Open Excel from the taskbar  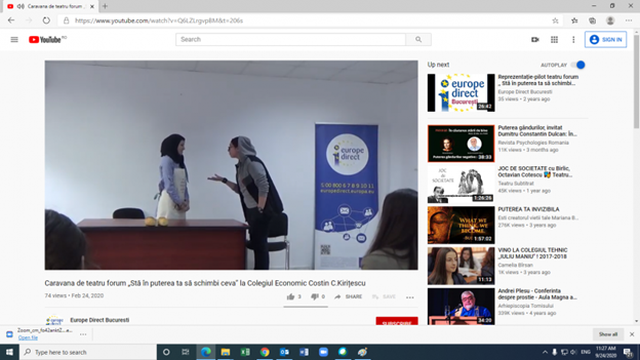click(245, 352)
